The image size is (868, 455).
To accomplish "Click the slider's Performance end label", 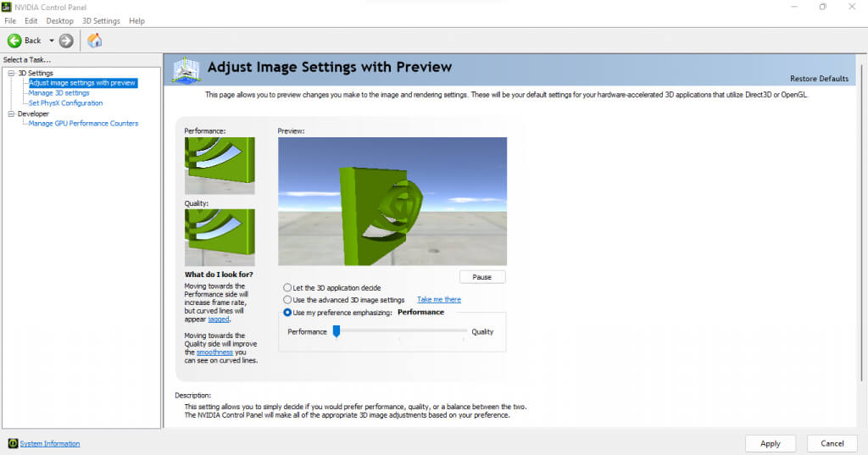I will [307, 331].
